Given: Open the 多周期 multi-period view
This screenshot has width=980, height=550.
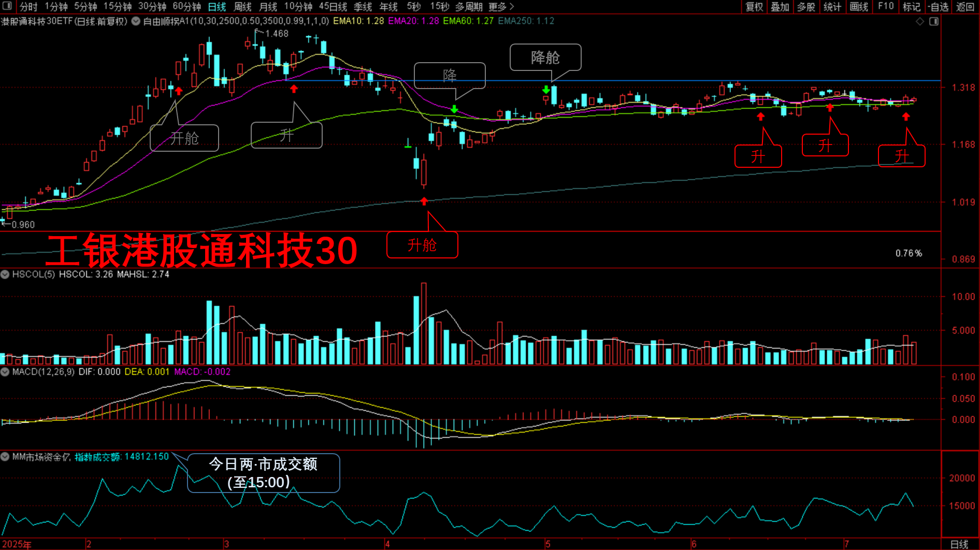Looking at the screenshot, I should 469,7.
